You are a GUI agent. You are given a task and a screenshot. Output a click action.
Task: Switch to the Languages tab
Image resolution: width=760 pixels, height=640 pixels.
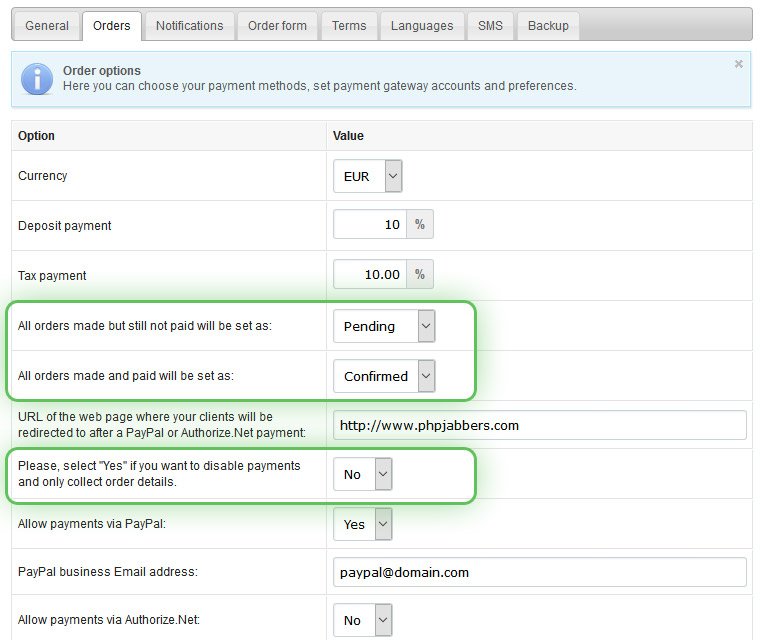point(422,26)
